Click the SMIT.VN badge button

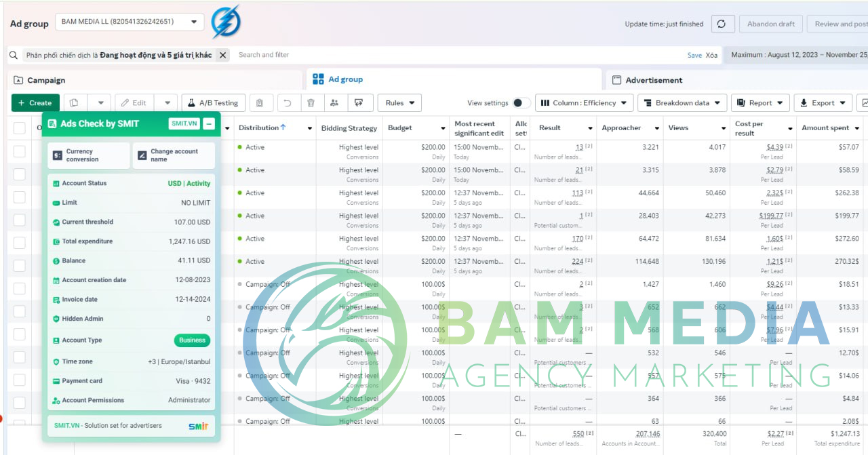pyautogui.click(x=184, y=124)
